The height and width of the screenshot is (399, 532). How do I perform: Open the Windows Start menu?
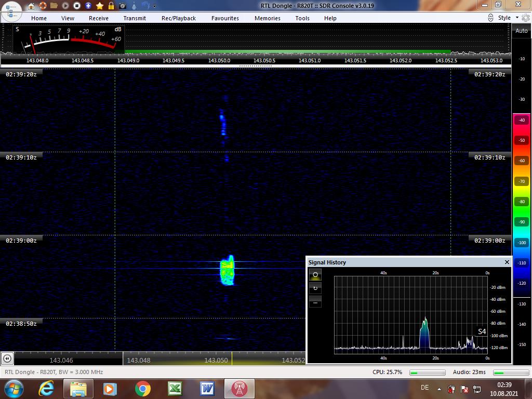(14, 389)
